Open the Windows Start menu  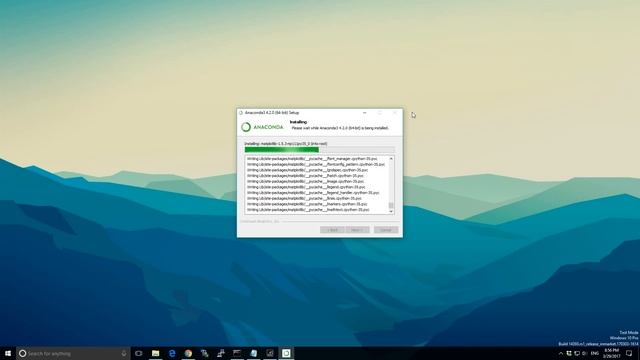8,353
